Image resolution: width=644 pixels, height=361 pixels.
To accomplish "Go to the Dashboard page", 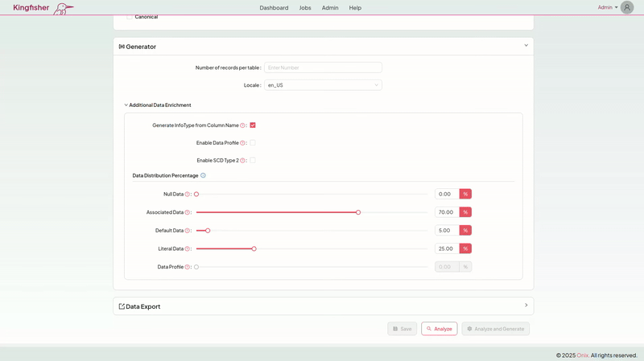I will pos(274,8).
